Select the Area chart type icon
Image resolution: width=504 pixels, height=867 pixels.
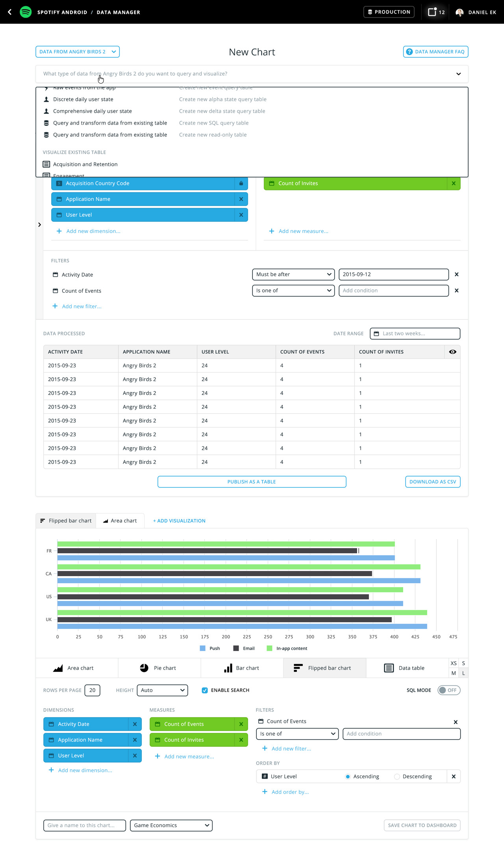click(x=58, y=668)
